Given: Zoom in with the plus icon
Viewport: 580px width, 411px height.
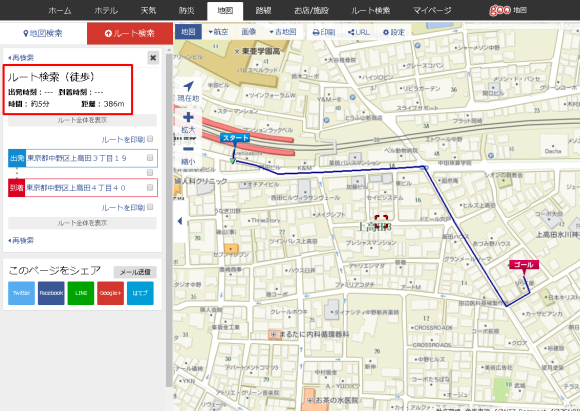Looking at the screenshot, I should pyautogui.click(x=188, y=117).
